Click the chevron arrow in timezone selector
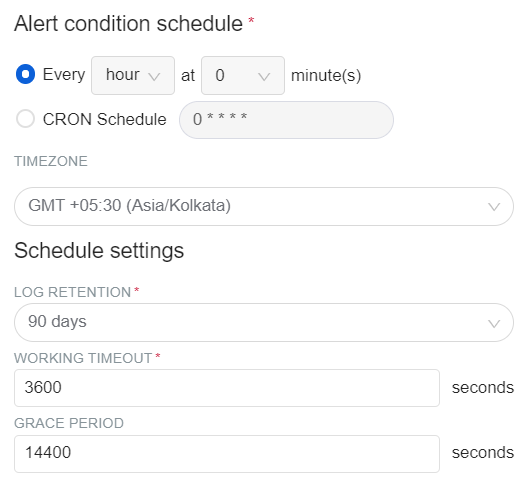The image size is (527, 503). point(494,207)
